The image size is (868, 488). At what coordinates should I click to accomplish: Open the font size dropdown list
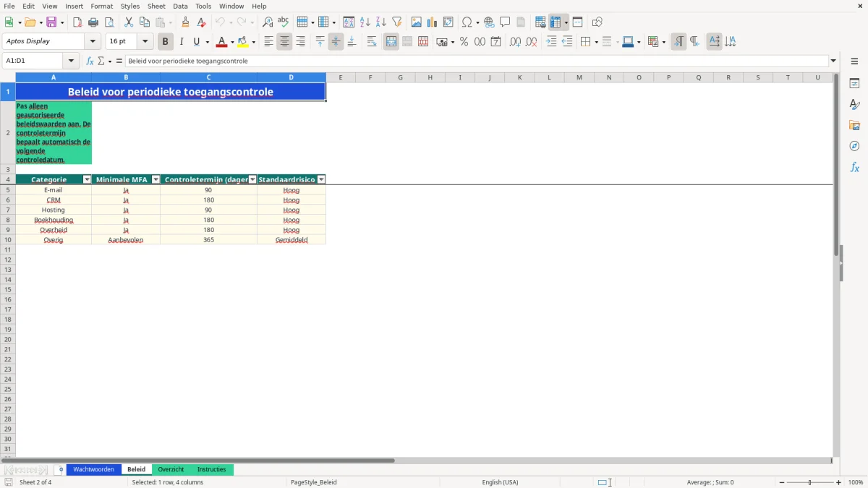(x=145, y=42)
